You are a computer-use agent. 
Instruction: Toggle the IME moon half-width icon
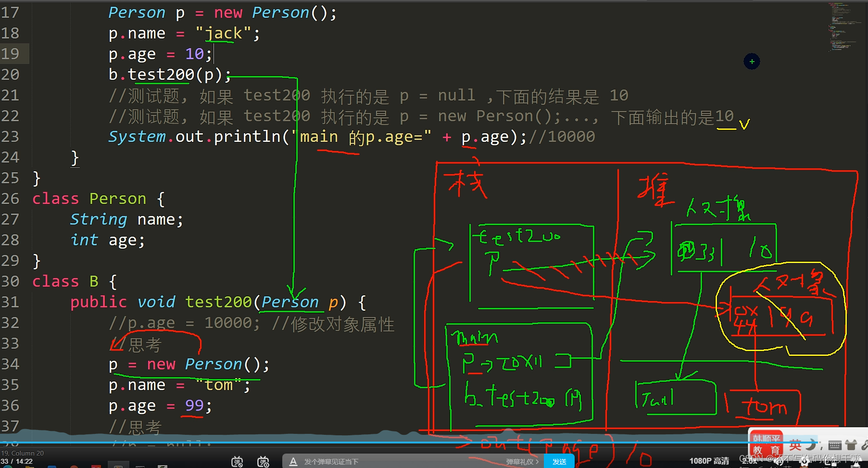[812, 445]
